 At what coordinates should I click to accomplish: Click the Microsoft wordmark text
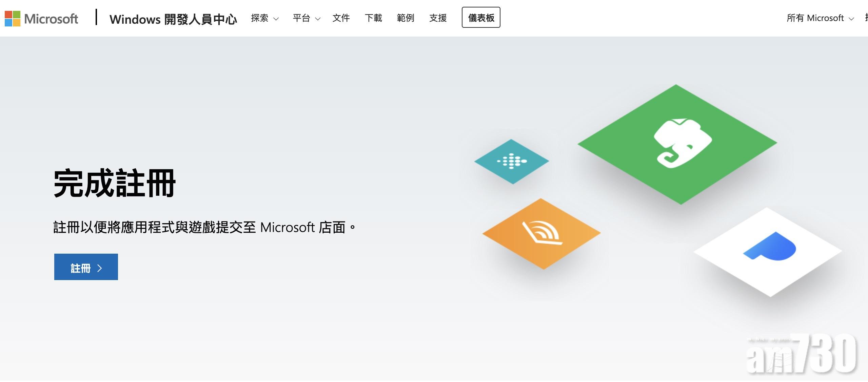point(51,19)
